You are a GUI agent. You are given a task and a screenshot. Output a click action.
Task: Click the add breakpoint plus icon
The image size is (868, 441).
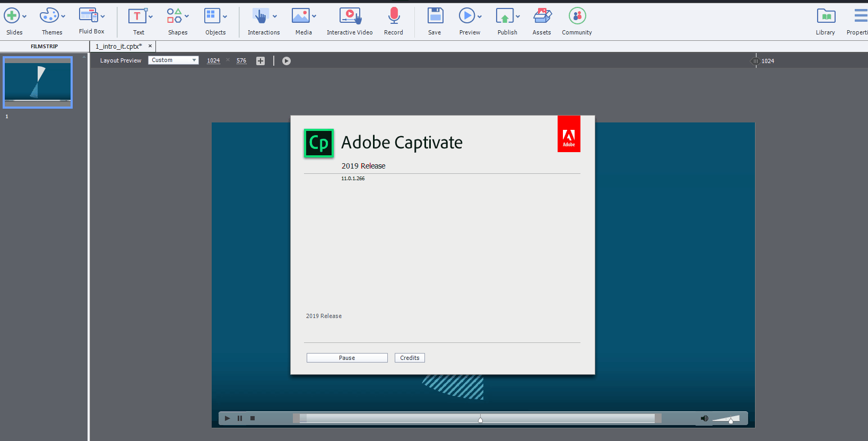[x=261, y=61]
